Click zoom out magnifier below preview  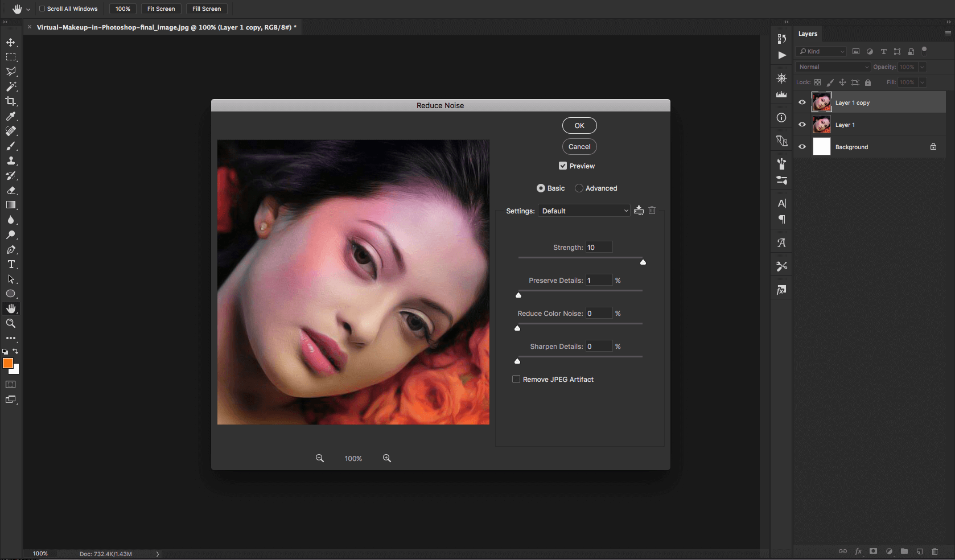(320, 458)
